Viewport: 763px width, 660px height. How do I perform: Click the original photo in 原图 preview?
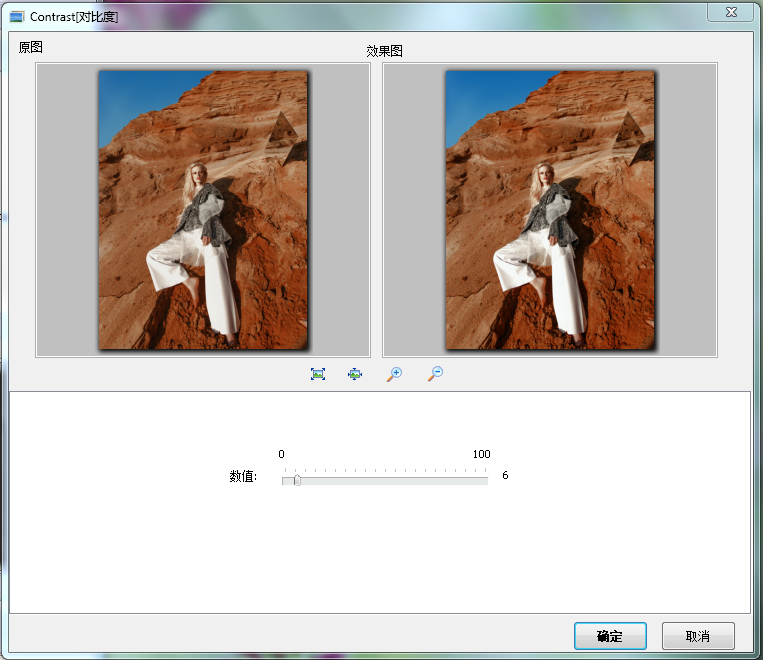pos(203,210)
